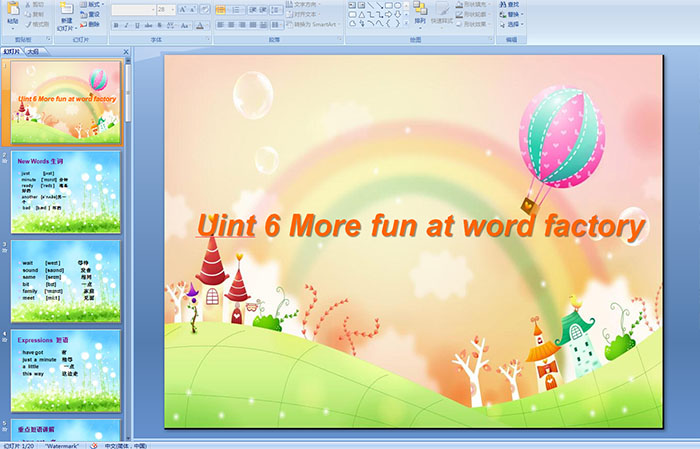This screenshot has width=700, height=449.
Task: Delete the slide with 删除
Action: 90,24
